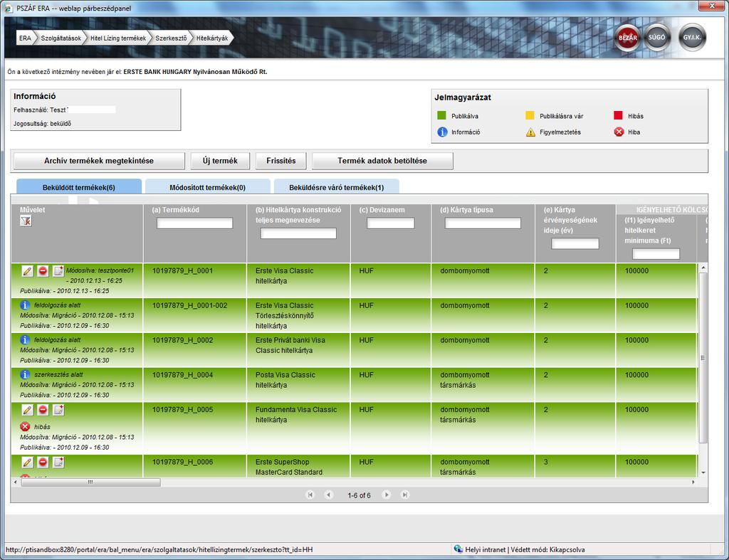The height and width of the screenshot is (560, 729).
Task: Info icon in row 10197879_H_0002
Action: 25,340
